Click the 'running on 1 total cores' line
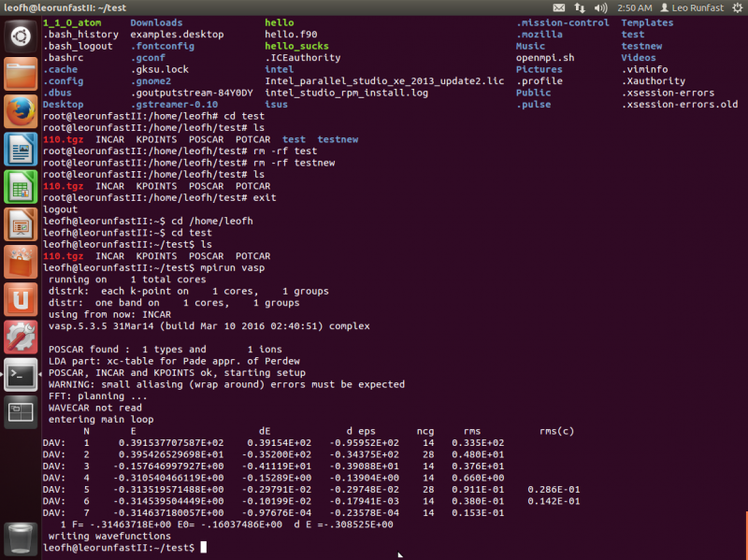The width and height of the screenshot is (748, 560). 127,280
